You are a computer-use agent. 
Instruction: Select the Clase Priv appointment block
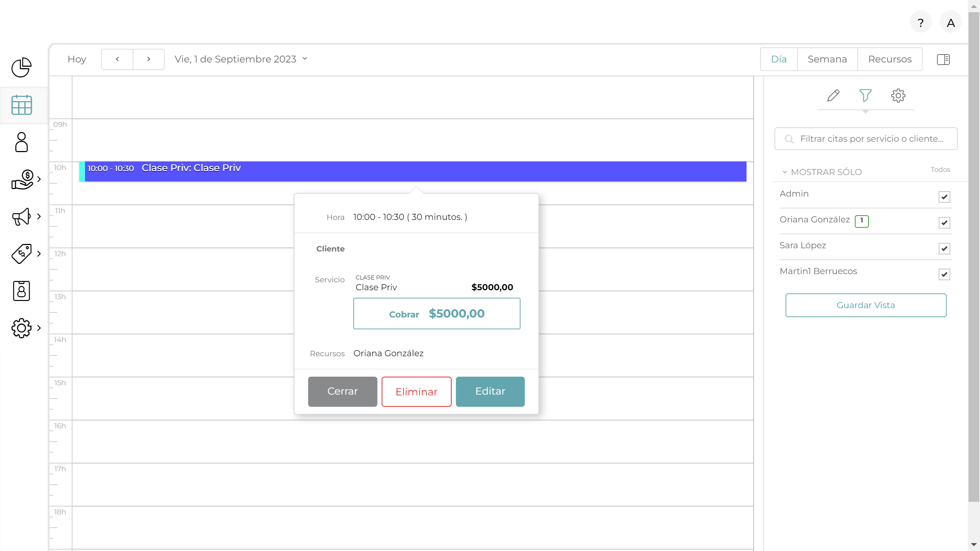coord(413,171)
